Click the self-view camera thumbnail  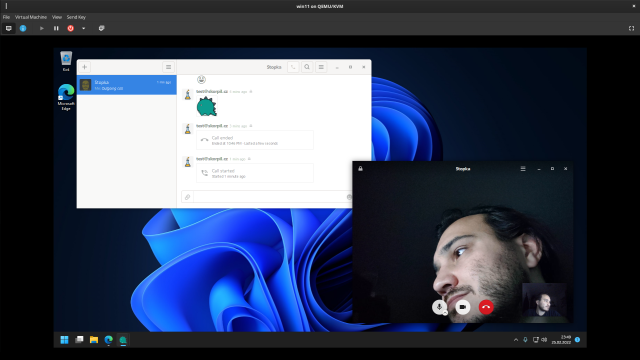tap(544, 300)
